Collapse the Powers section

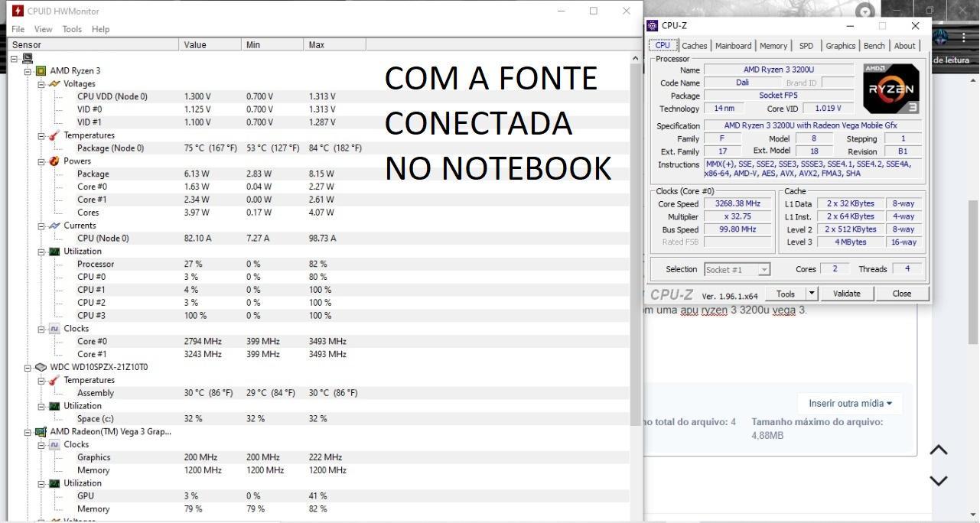41,161
